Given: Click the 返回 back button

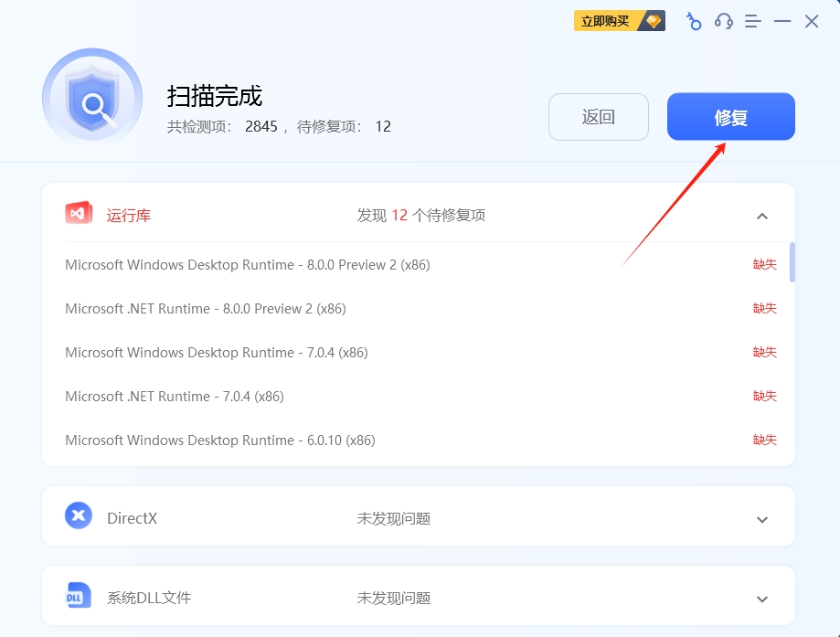Looking at the screenshot, I should tap(599, 117).
